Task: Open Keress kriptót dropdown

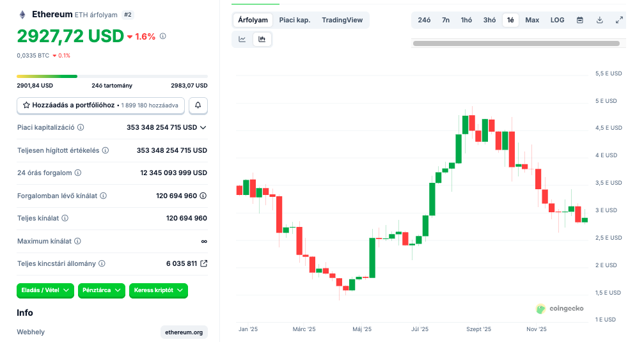Action: (x=158, y=290)
